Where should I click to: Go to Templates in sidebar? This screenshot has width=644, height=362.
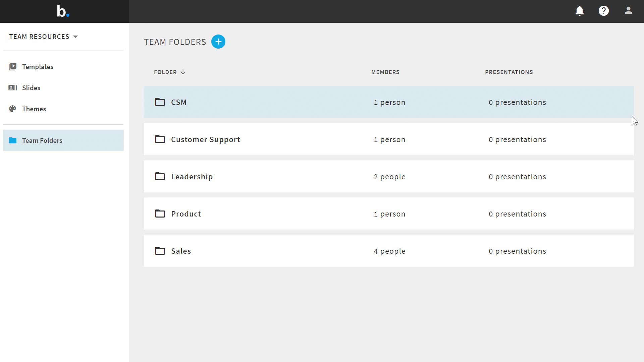click(x=63, y=66)
